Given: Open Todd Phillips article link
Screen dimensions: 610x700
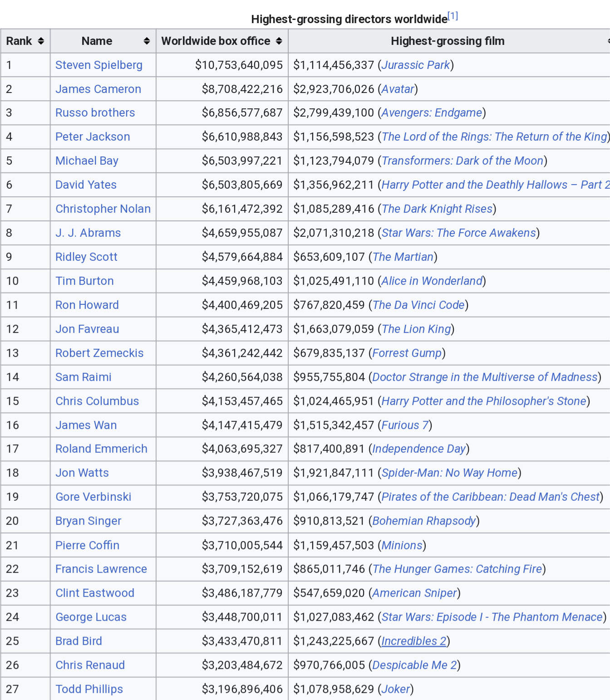Looking at the screenshot, I should click(x=89, y=690).
